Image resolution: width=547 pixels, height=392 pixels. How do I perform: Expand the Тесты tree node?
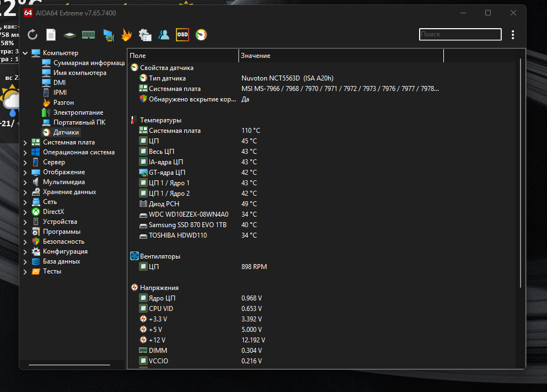tap(25, 272)
